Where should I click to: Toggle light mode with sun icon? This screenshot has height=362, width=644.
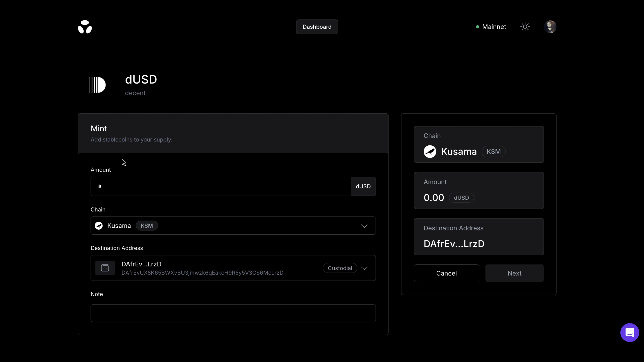coord(525,27)
